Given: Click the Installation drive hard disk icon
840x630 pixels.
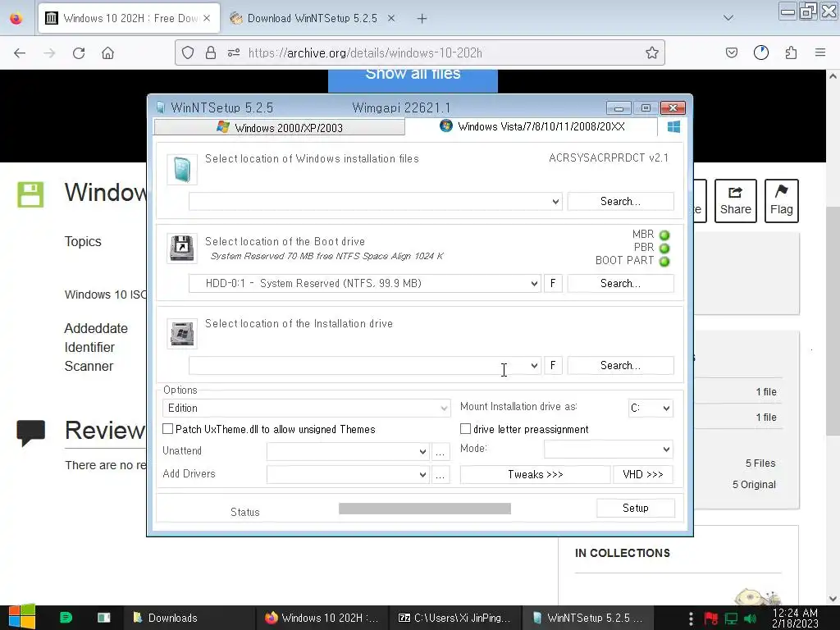Looking at the screenshot, I should click(182, 334).
